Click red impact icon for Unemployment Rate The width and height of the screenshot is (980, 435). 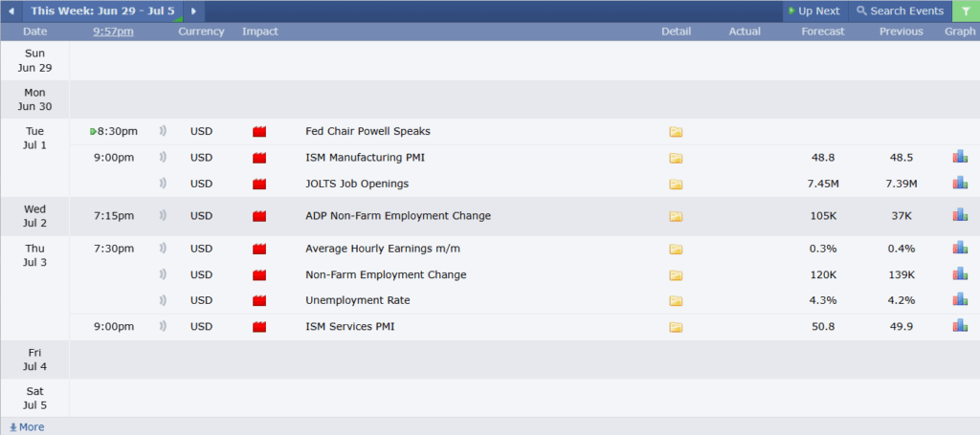[259, 301]
